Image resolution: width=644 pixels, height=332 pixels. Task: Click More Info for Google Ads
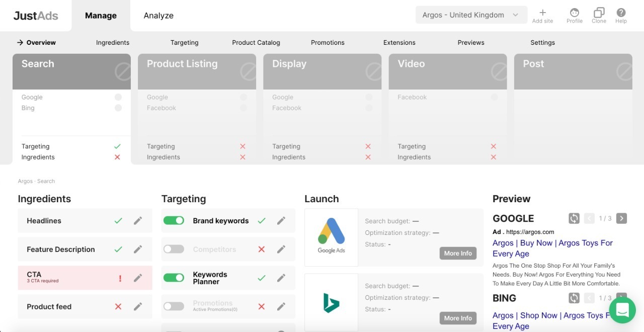458,253
